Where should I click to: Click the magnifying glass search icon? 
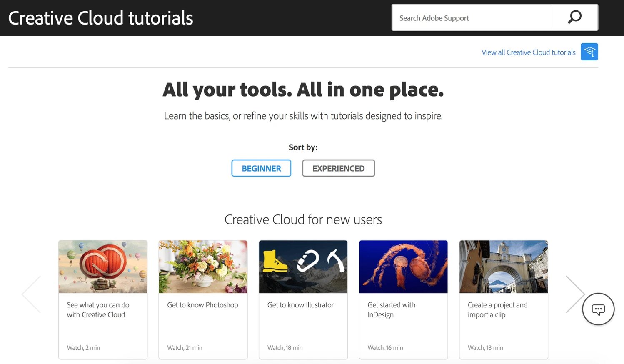point(574,17)
